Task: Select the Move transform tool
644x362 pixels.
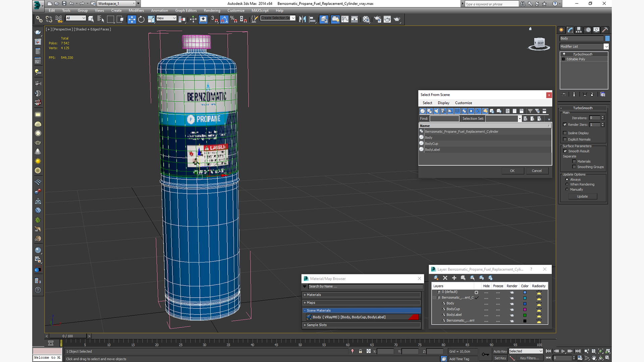Action: point(132,19)
